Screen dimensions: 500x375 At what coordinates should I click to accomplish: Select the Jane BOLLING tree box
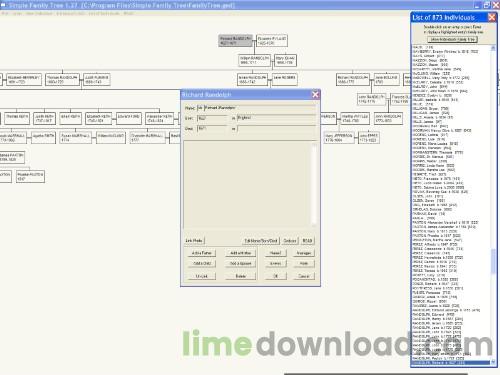coord(387,80)
